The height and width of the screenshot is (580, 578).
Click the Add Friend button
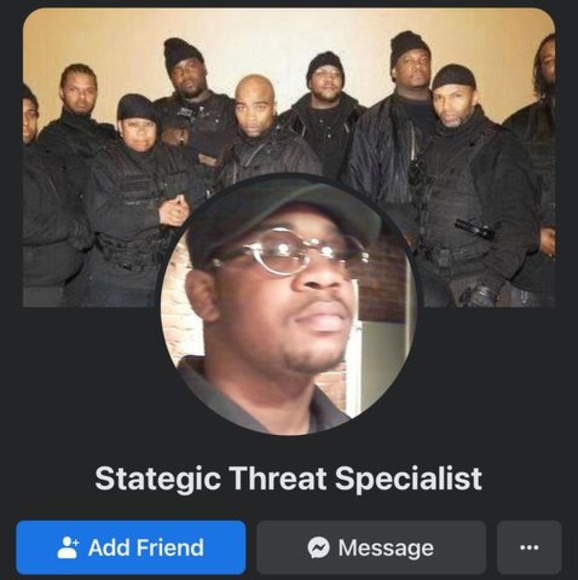click(x=131, y=547)
